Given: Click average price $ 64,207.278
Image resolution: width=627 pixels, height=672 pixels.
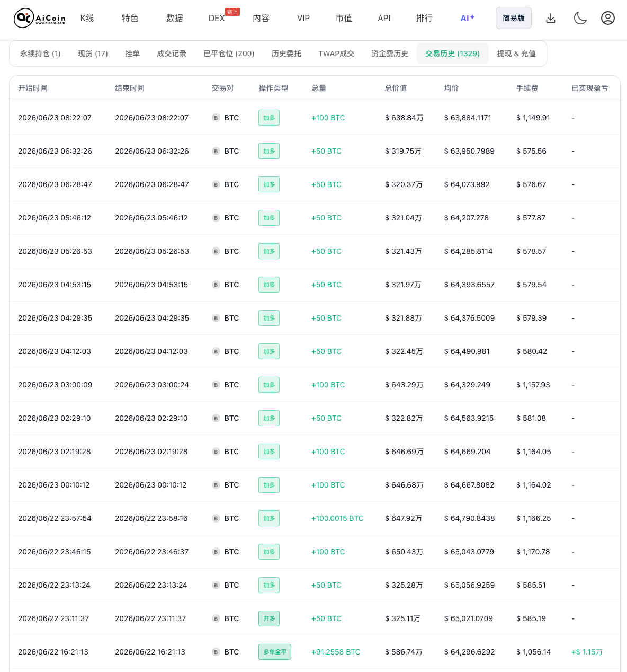Looking at the screenshot, I should point(467,218).
